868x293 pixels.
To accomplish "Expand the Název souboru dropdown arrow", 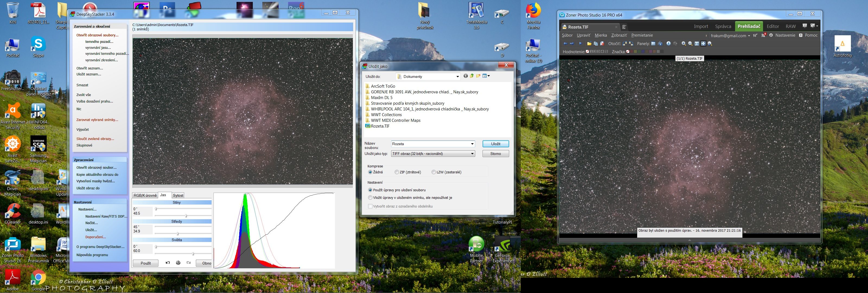I will (x=472, y=144).
